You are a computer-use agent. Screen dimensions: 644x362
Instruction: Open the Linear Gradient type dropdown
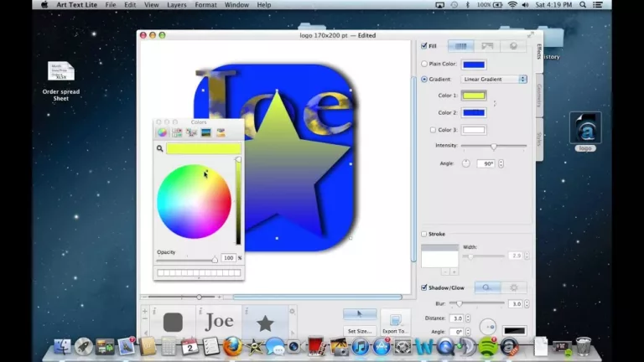494,80
